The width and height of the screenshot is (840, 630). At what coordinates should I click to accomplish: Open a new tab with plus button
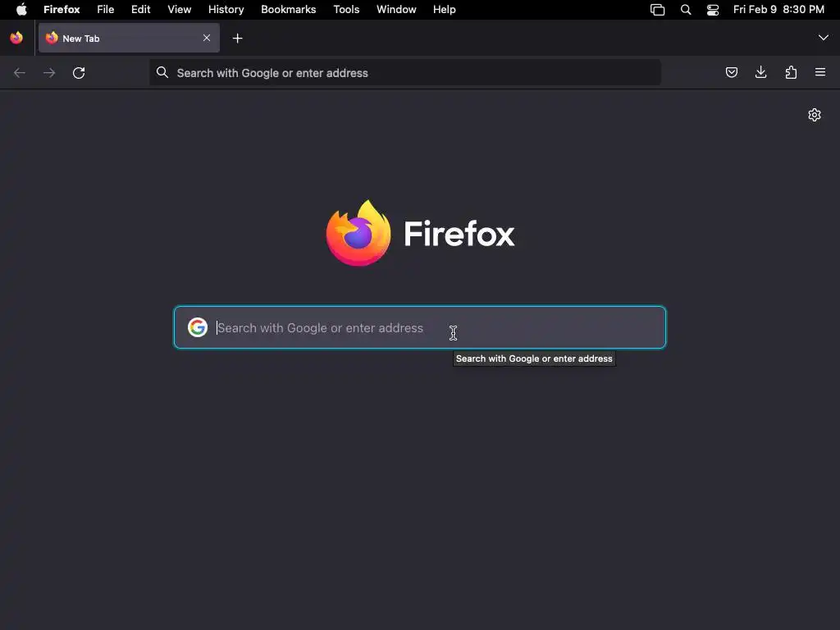point(237,38)
